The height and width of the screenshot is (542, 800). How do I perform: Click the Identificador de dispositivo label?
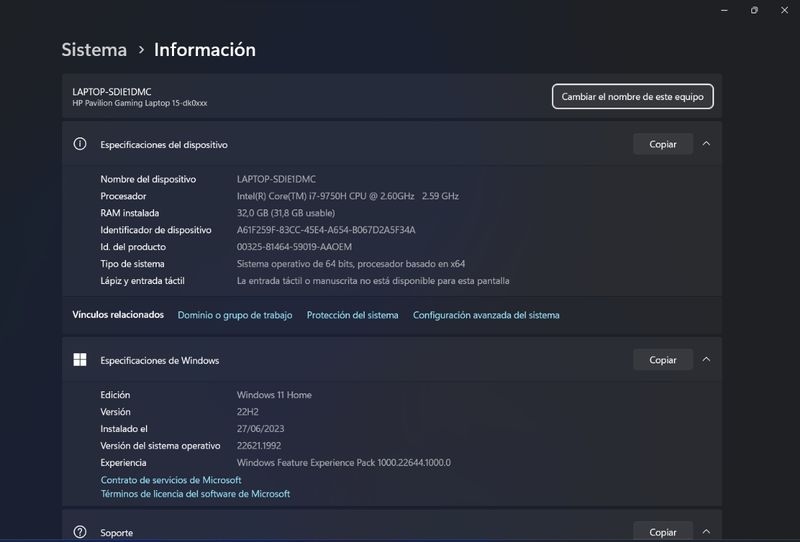coord(156,230)
